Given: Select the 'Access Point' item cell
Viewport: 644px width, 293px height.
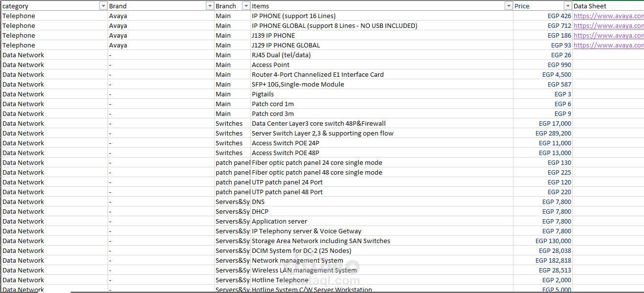Looking at the screenshot, I should pyautogui.click(x=382, y=65).
